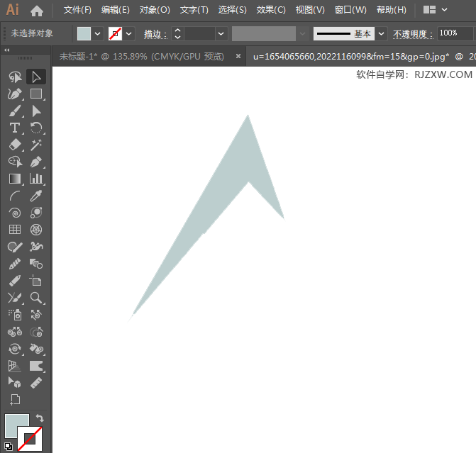The width and height of the screenshot is (476, 453).
Task: Switch to the 未标题-1 document tab
Action: [x=140, y=57]
